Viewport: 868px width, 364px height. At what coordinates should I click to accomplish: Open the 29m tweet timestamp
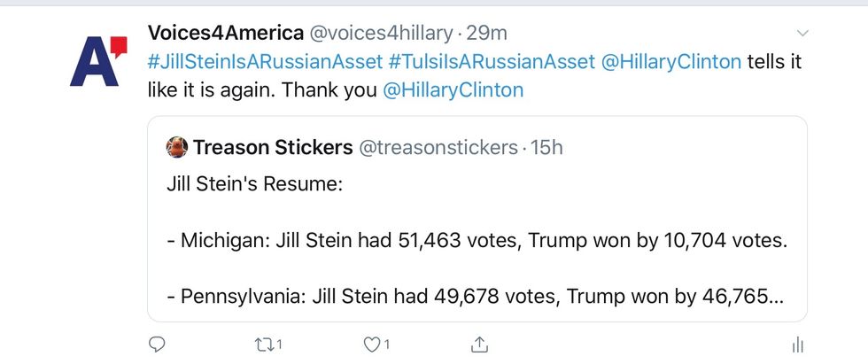click(x=487, y=34)
